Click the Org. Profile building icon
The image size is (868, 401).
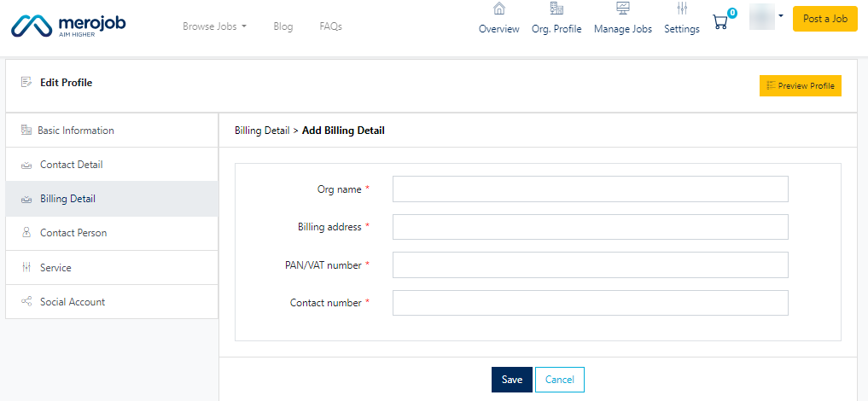[556, 9]
